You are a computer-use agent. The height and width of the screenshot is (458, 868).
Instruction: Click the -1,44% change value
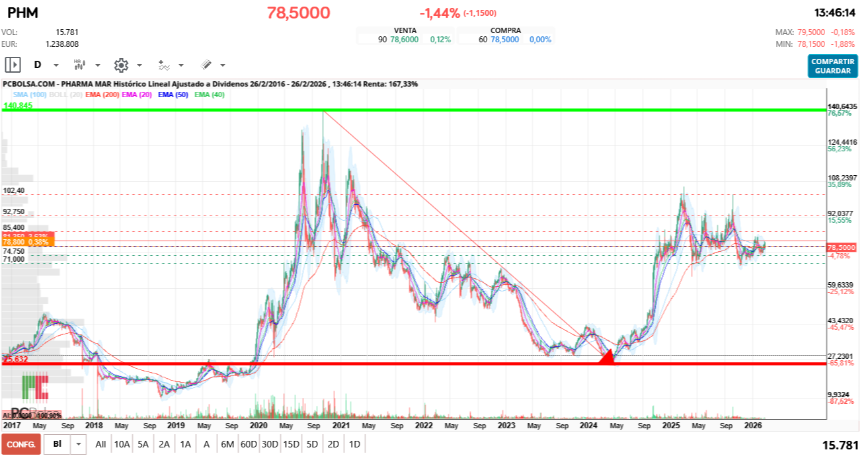coord(440,13)
